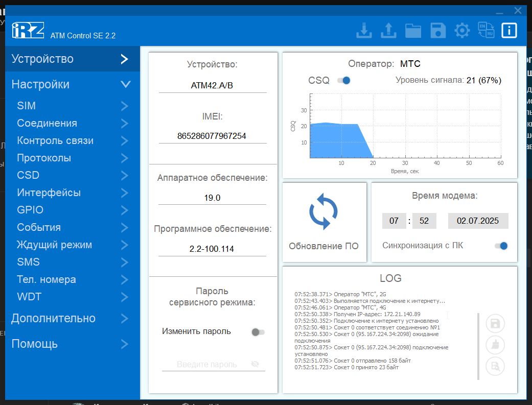The width and height of the screenshot is (532, 405).
Task: Select CSD in the settings menu
Action: [x=73, y=175]
